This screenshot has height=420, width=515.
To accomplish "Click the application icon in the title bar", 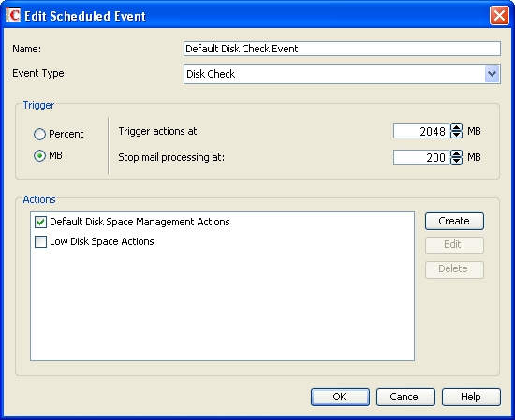I will 13,15.
